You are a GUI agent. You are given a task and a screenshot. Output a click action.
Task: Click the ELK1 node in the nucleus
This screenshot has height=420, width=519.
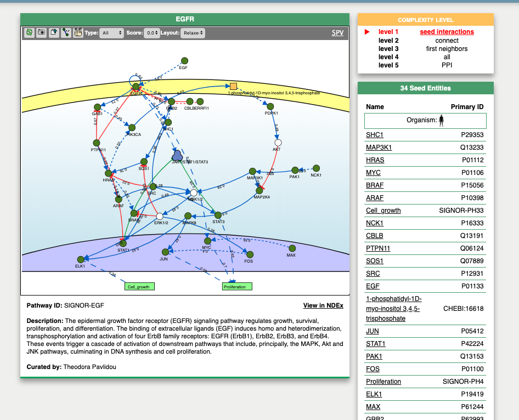(x=81, y=259)
